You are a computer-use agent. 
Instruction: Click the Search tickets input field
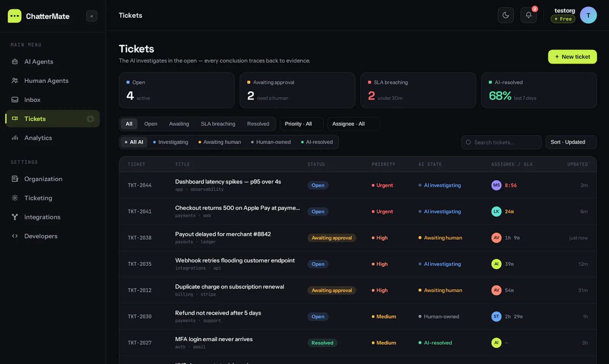point(501,142)
